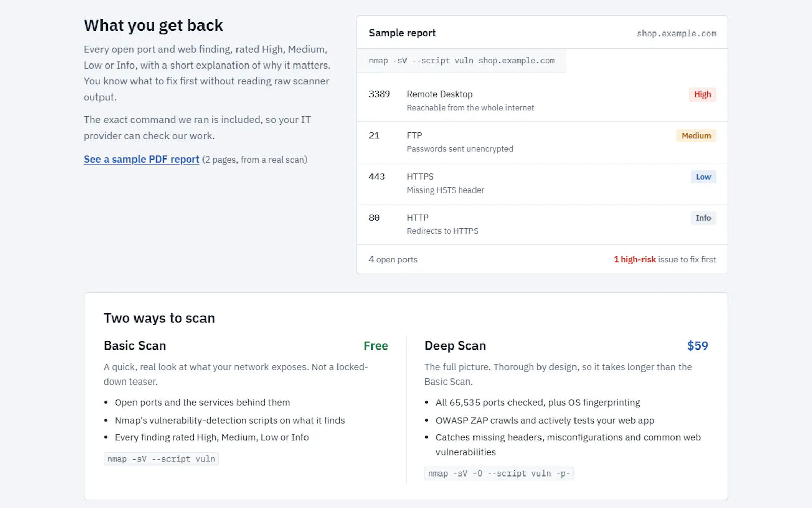Click the HTTP finding title
The height and width of the screenshot is (508, 812).
point(418,217)
